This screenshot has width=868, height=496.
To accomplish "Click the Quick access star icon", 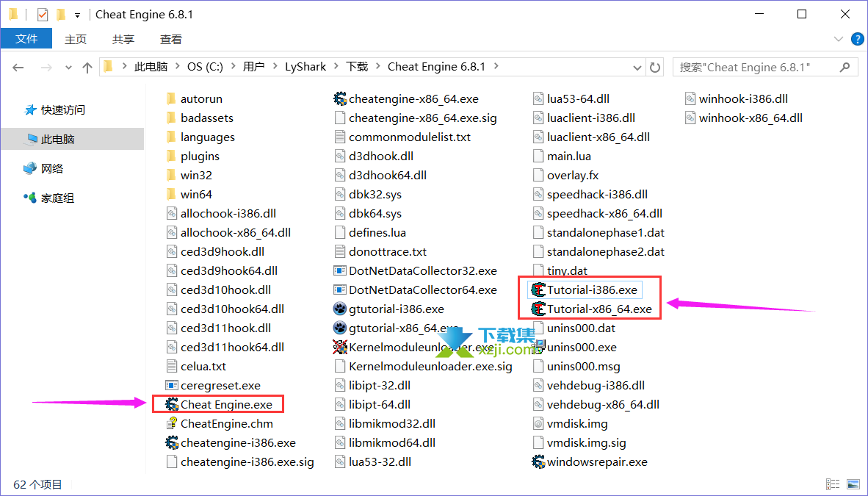I will click(x=30, y=109).
